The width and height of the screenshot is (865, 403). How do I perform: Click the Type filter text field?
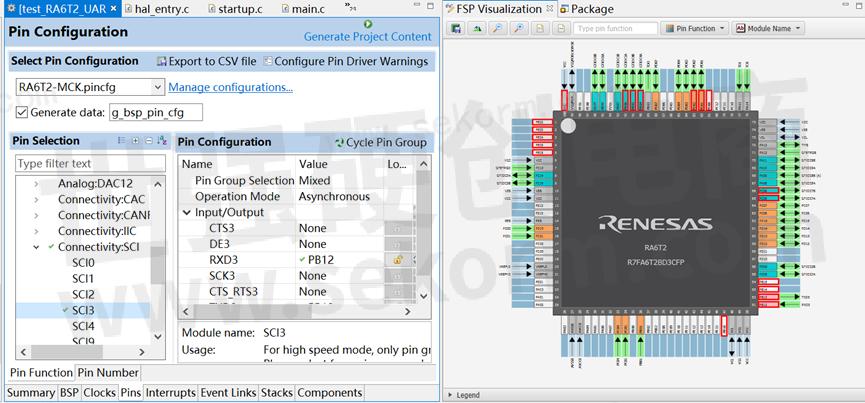pyautogui.click(x=89, y=163)
